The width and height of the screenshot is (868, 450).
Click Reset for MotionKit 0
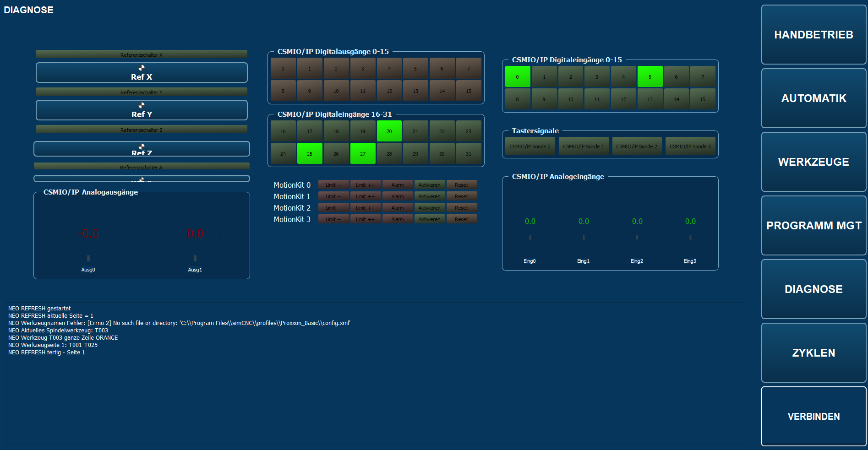pos(461,185)
